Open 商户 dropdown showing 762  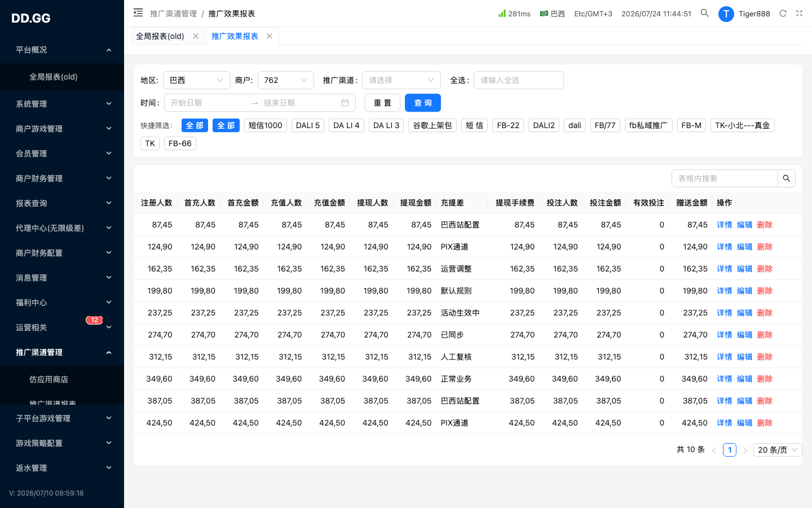click(286, 80)
